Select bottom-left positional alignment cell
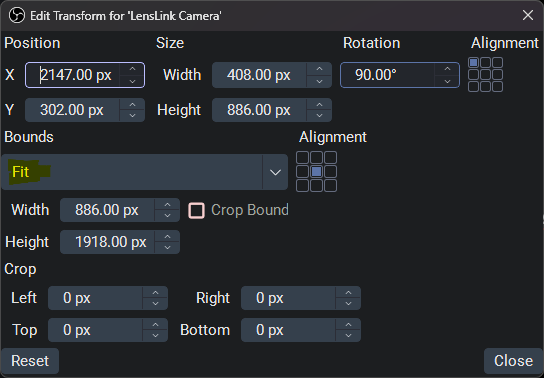The width and height of the screenshot is (544, 378). tap(474, 86)
